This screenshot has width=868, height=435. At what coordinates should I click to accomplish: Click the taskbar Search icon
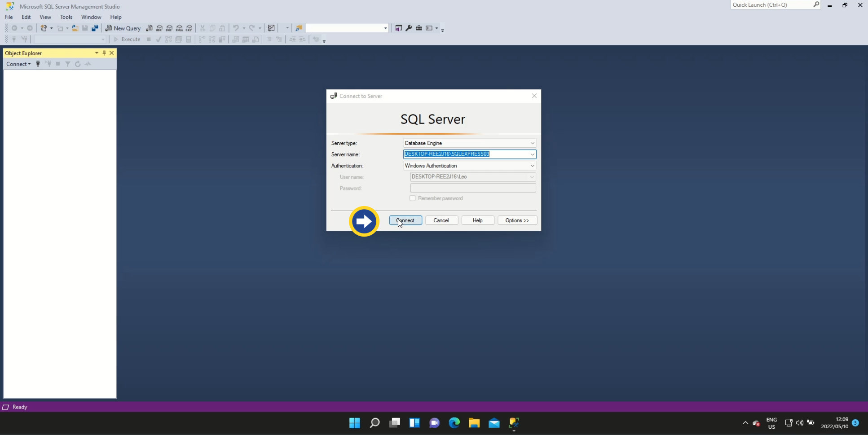pyautogui.click(x=375, y=423)
